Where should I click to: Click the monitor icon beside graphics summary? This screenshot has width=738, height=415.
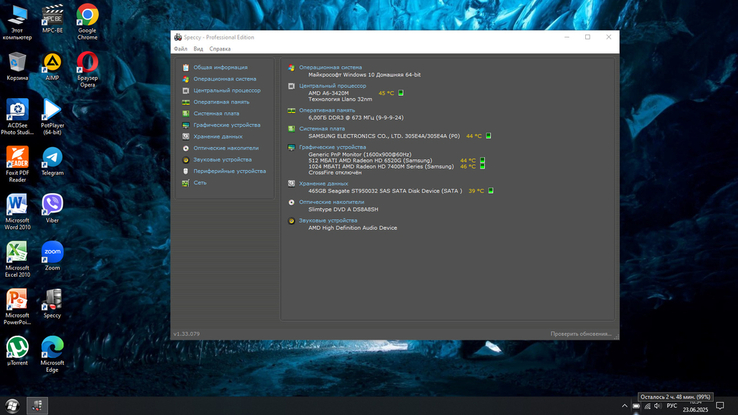pos(291,147)
